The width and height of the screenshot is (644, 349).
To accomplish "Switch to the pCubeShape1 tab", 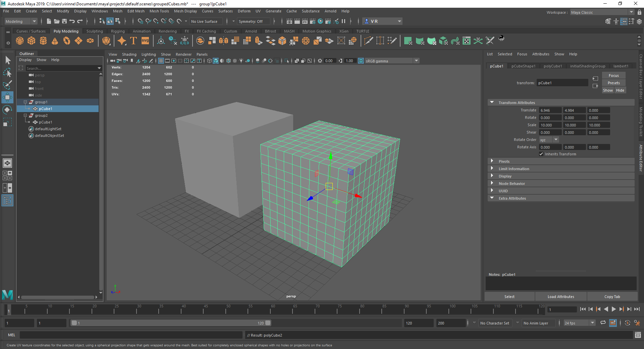I will [x=523, y=66].
